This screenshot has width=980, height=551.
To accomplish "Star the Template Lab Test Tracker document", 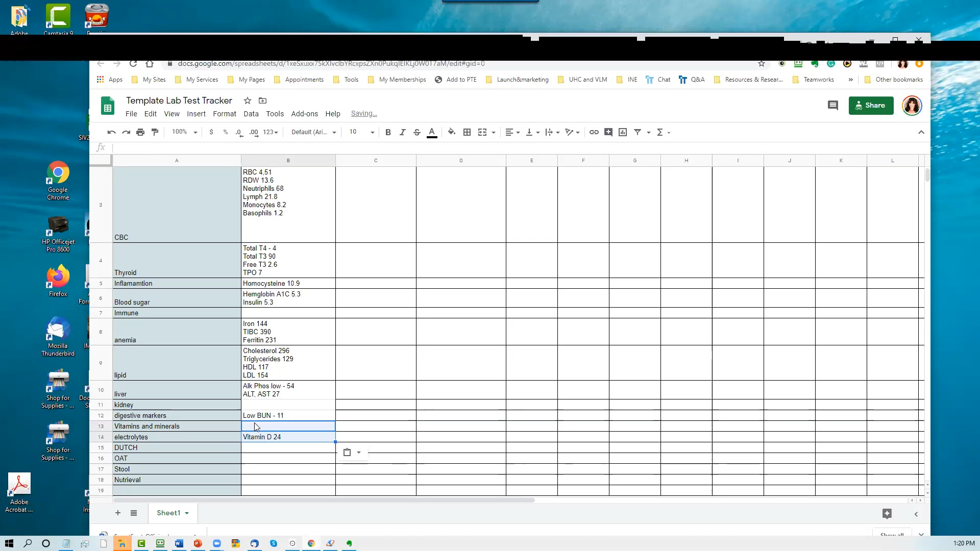I will [248, 101].
